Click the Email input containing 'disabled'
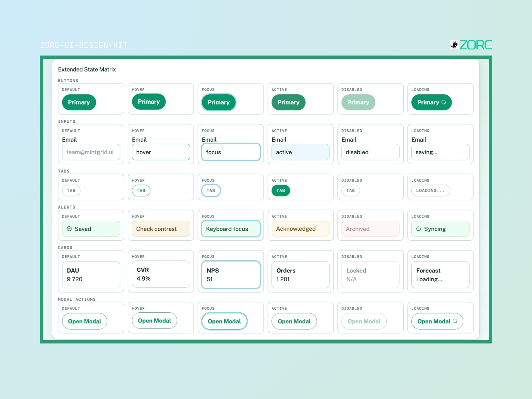This screenshot has height=399, width=532. click(370, 152)
